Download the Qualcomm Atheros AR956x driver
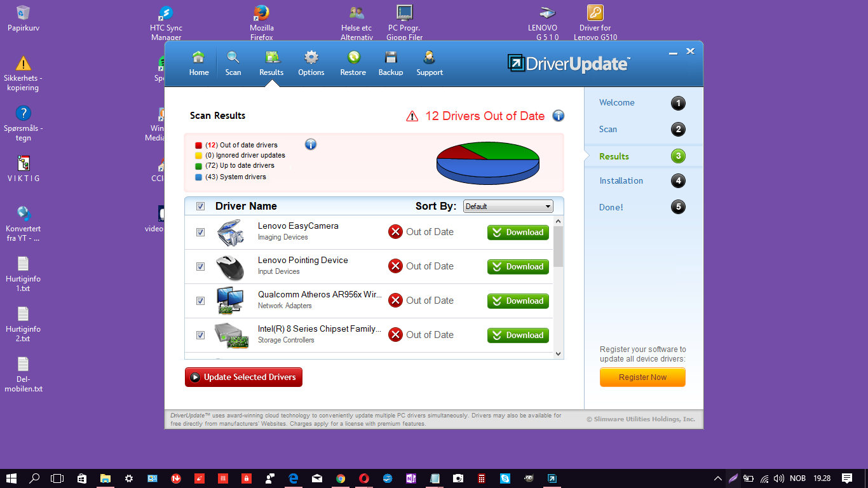This screenshot has height=488, width=868. [x=518, y=301]
